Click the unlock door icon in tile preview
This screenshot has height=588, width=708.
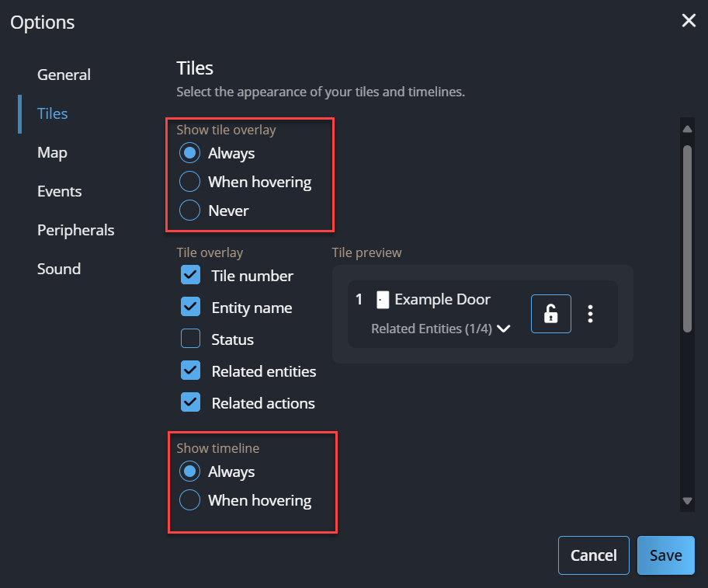tap(550, 314)
